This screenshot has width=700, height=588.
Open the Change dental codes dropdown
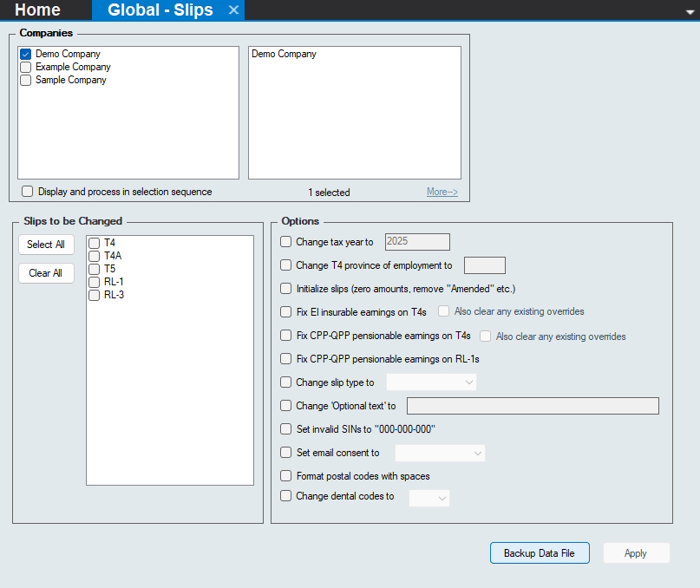(x=429, y=498)
